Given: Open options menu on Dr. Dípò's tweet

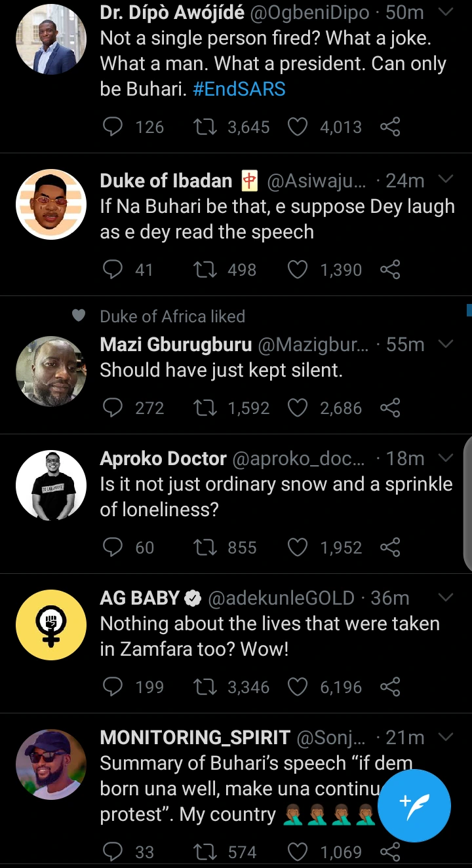Looking at the screenshot, I should coord(445,12).
